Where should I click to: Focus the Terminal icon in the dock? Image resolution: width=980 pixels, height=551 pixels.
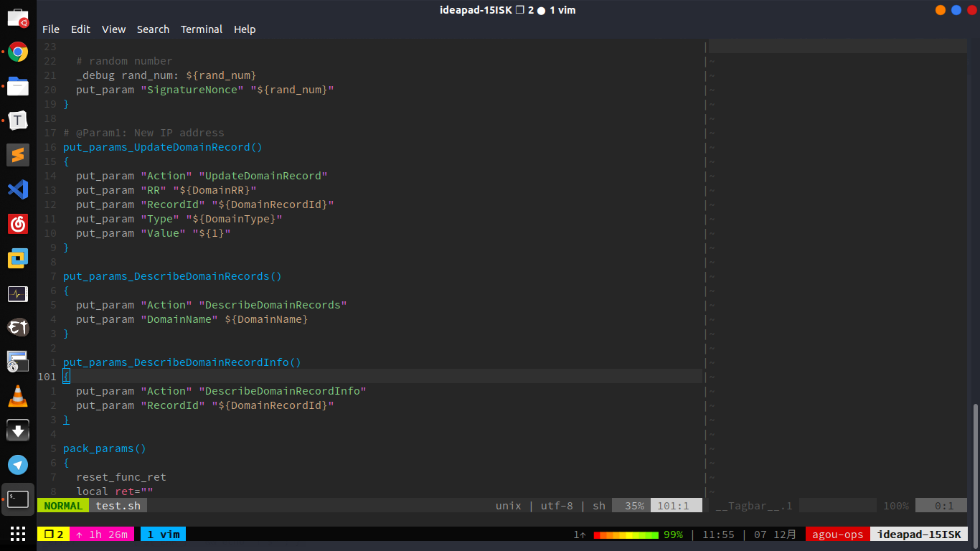click(x=18, y=499)
